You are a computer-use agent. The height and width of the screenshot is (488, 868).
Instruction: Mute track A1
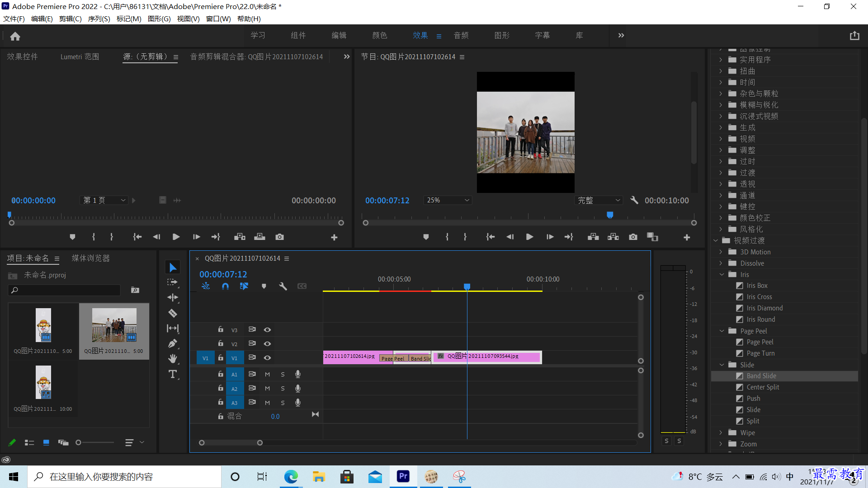(267, 374)
